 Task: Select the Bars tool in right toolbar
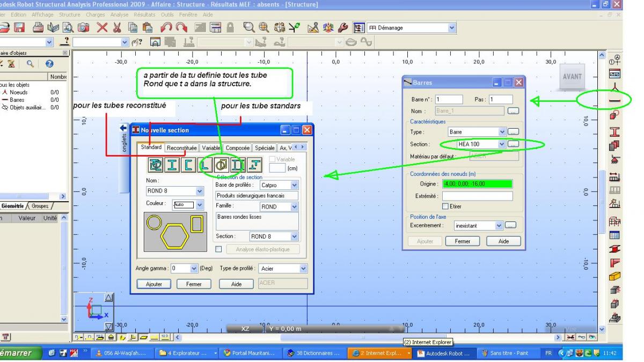click(x=615, y=100)
